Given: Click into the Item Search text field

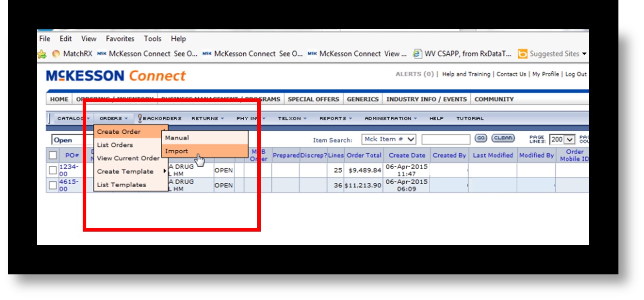Looking at the screenshot, I should click(x=446, y=139).
